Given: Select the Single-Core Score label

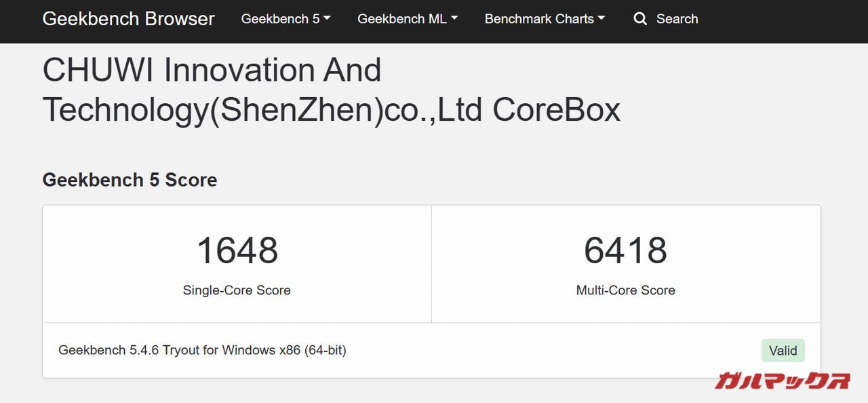Looking at the screenshot, I should tap(237, 290).
